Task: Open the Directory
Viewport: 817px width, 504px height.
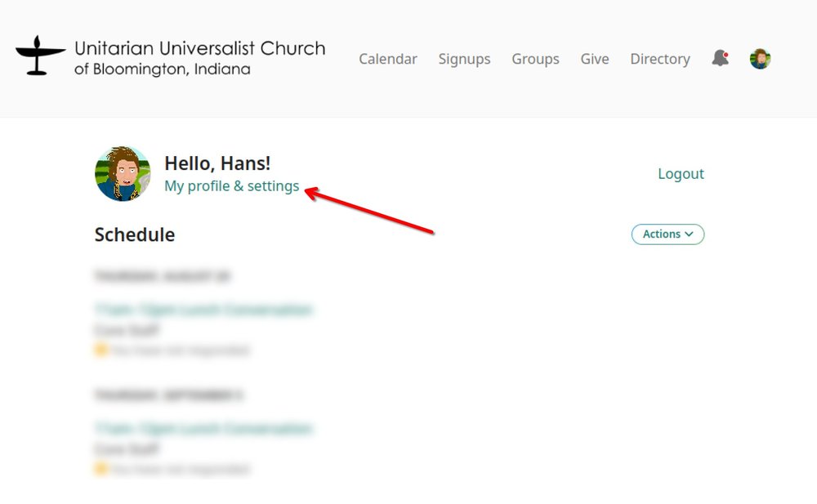Action: pyautogui.click(x=660, y=60)
